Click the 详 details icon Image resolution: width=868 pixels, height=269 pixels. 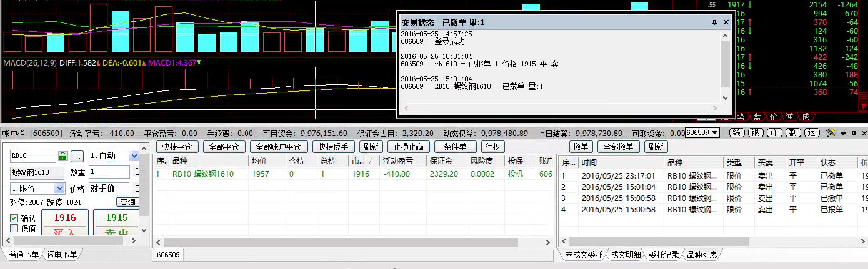pos(774,133)
